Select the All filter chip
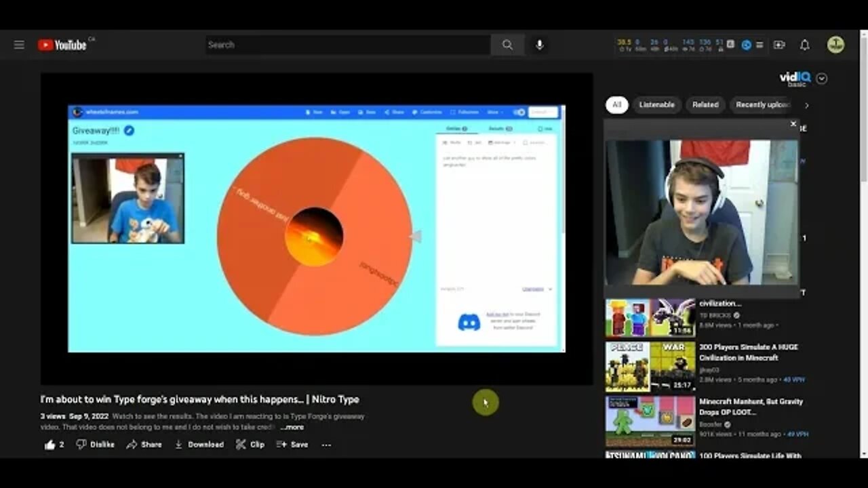 click(x=616, y=105)
